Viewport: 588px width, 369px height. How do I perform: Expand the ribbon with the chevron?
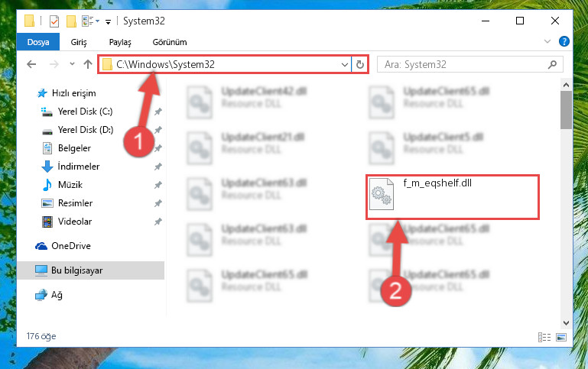(547, 41)
